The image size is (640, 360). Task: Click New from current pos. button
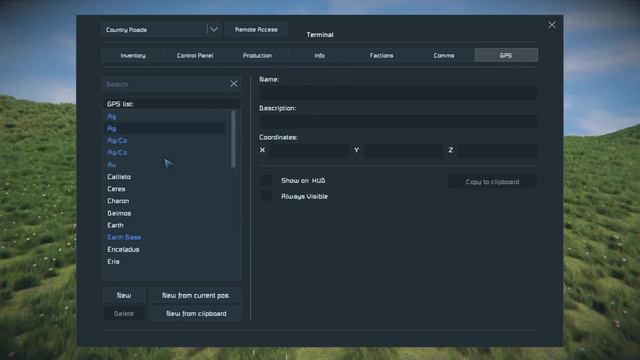coord(196,295)
